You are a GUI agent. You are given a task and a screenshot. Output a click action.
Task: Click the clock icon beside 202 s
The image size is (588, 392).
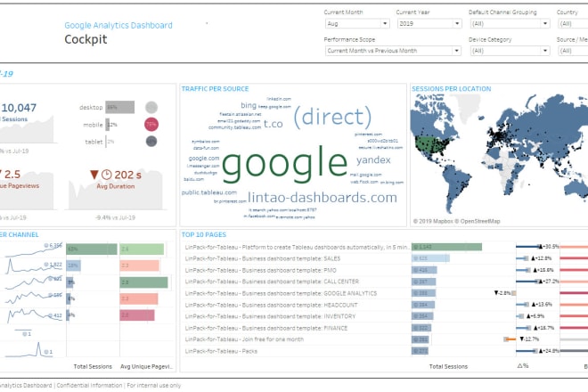(x=107, y=175)
